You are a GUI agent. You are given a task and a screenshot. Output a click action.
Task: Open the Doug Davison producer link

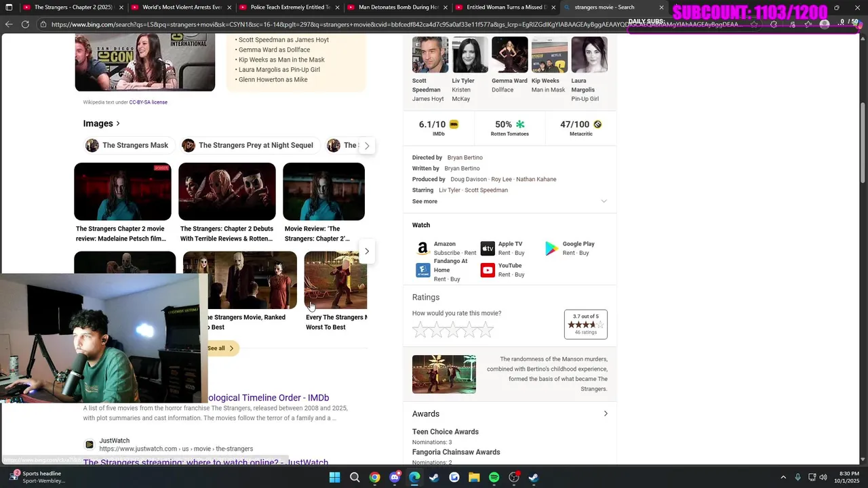[x=469, y=179]
